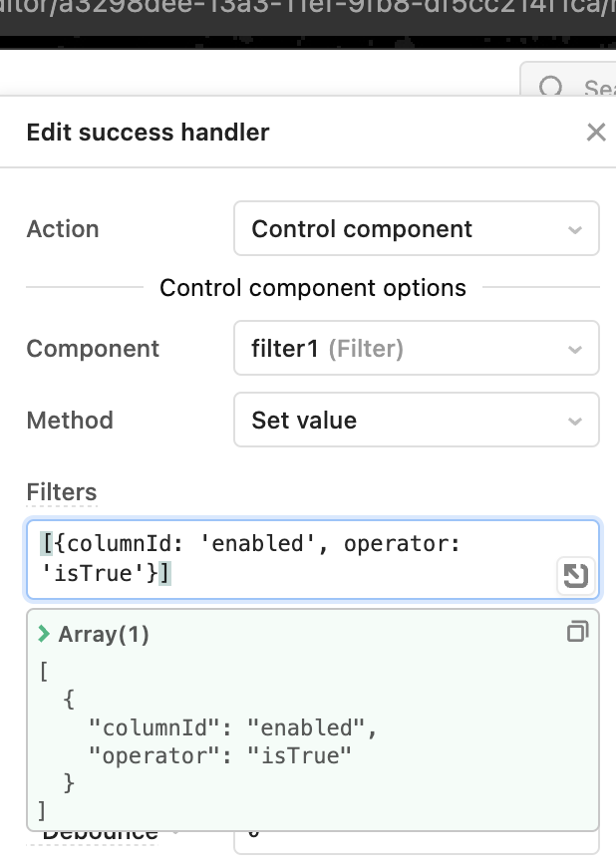616x865 pixels.
Task: Click the Component dropdown chevron icon
Action: click(x=575, y=348)
